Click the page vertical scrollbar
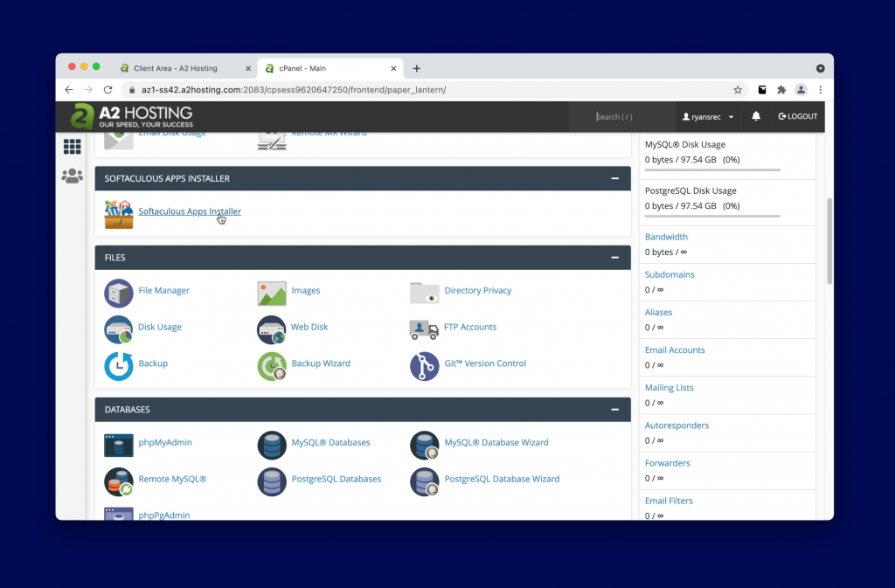895x588 pixels. pyautogui.click(x=828, y=240)
